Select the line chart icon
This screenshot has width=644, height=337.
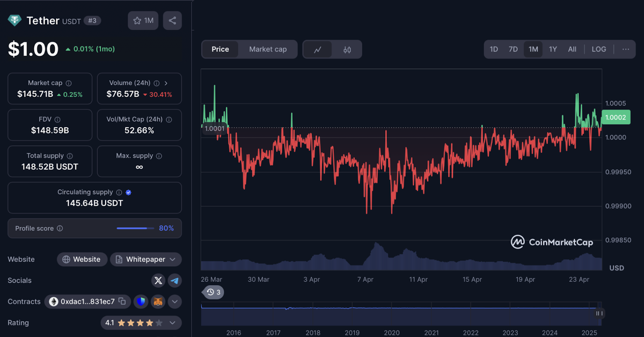tap(318, 49)
